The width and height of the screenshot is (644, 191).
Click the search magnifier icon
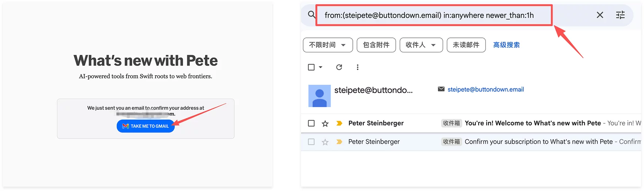[x=312, y=15]
